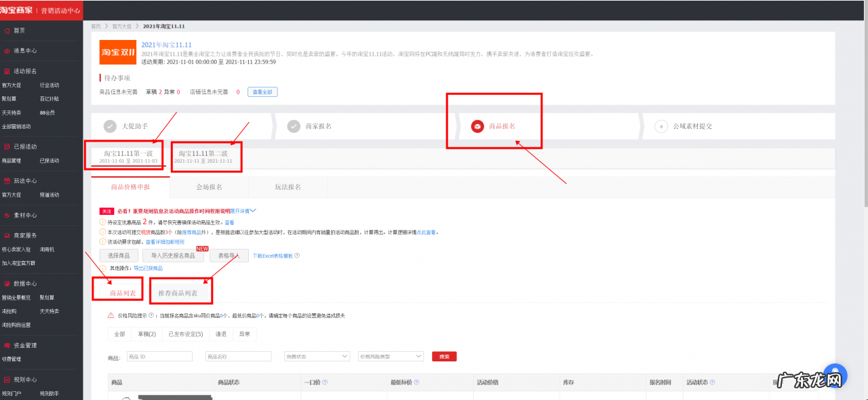Expand details via 展开详情 chevron
The width and height of the screenshot is (868, 400).
pyautogui.click(x=252, y=211)
